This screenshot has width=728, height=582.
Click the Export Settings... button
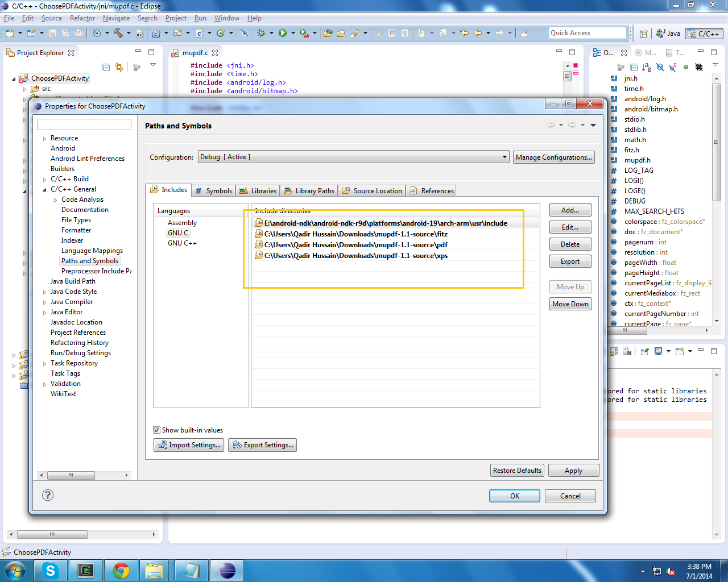tap(262, 445)
